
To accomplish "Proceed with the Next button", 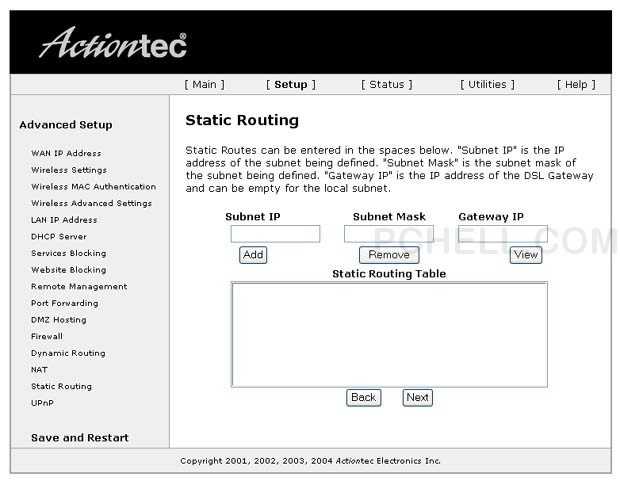I will (417, 398).
